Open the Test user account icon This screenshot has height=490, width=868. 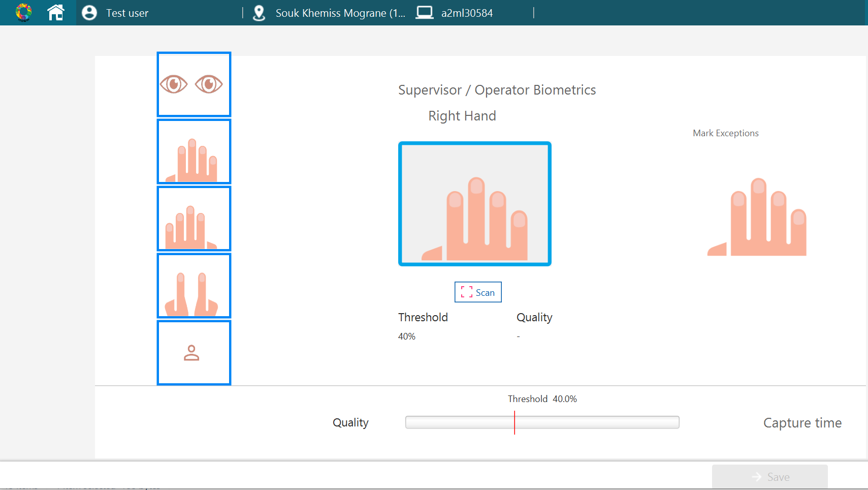[89, 13]
